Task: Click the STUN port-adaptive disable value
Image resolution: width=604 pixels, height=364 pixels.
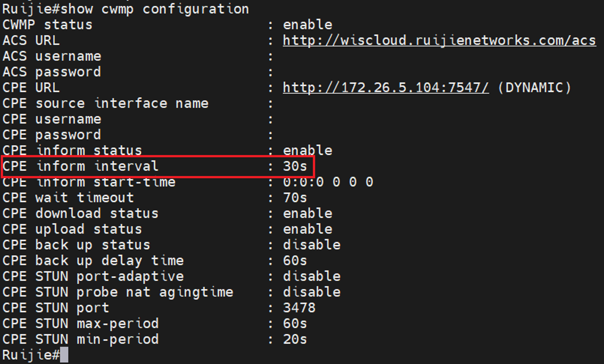Action: click(312, 276)
